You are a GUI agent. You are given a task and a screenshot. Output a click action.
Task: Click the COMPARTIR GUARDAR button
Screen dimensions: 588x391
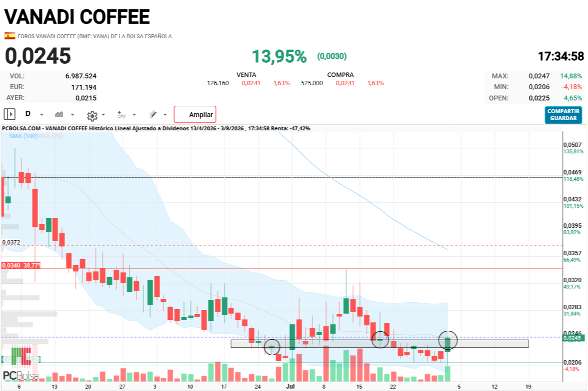563,115
